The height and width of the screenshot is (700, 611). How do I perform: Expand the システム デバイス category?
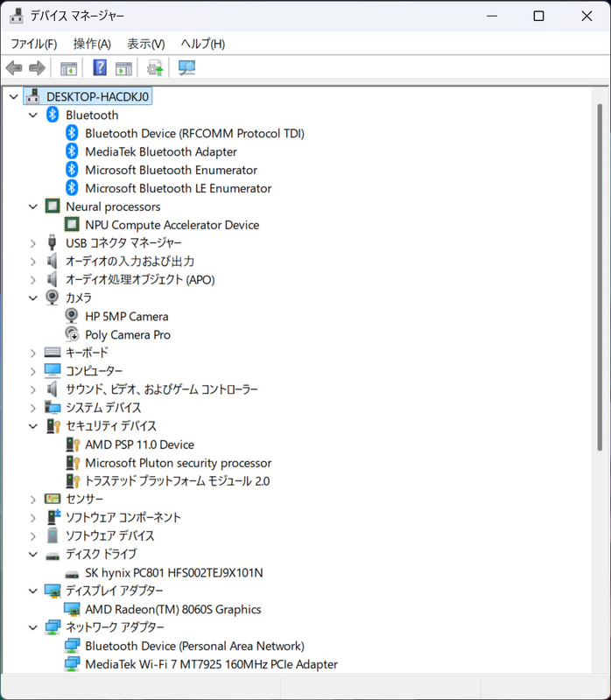tap(33, 408)
